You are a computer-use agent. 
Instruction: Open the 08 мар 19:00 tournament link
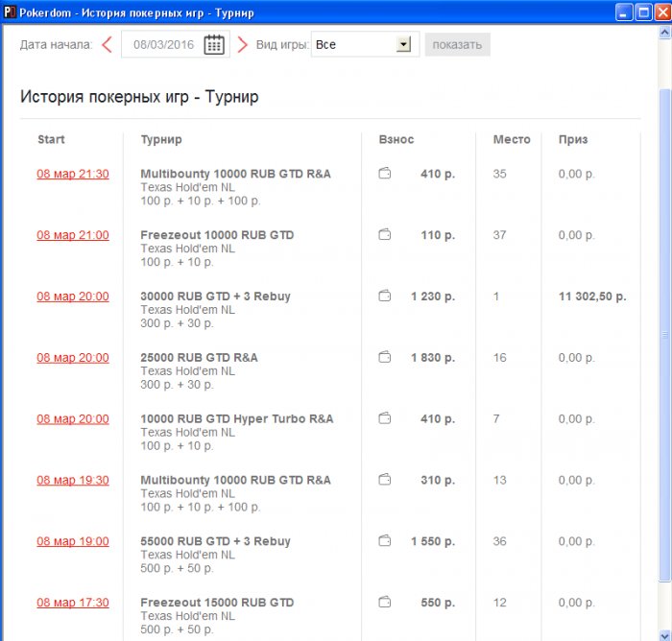point(73,541)
